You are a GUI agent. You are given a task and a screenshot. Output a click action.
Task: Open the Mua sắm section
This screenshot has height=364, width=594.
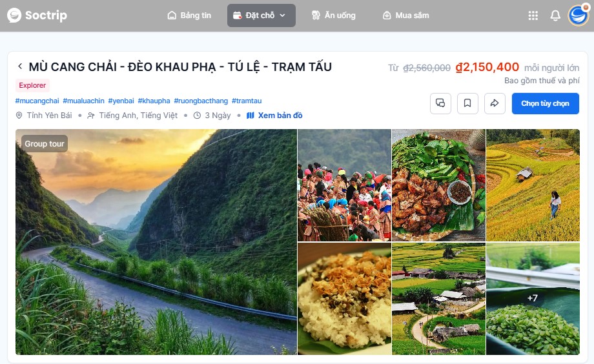coord(405,15)
